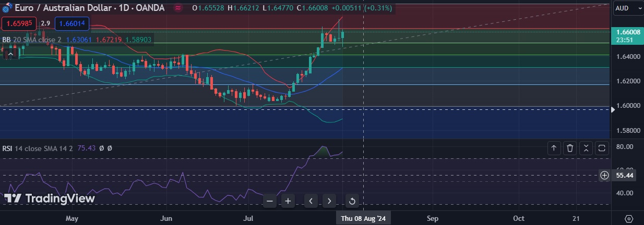The width and height of the screenshot is (644, 225).
Task: Move the RSI pane up with the arrow icon
Action: [554, 148]
